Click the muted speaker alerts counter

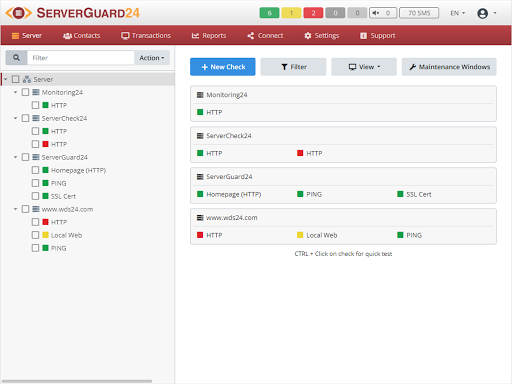coord(383,13)
